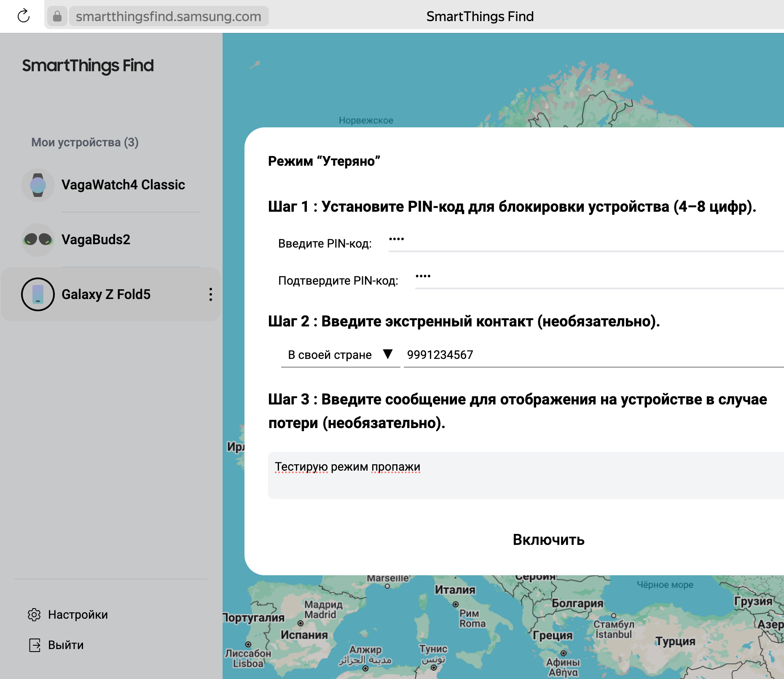Image resolution: width=784 pixels, height=679 pixels.
Task: Click Грузия label on the map
Action: [x=753, y=601]
